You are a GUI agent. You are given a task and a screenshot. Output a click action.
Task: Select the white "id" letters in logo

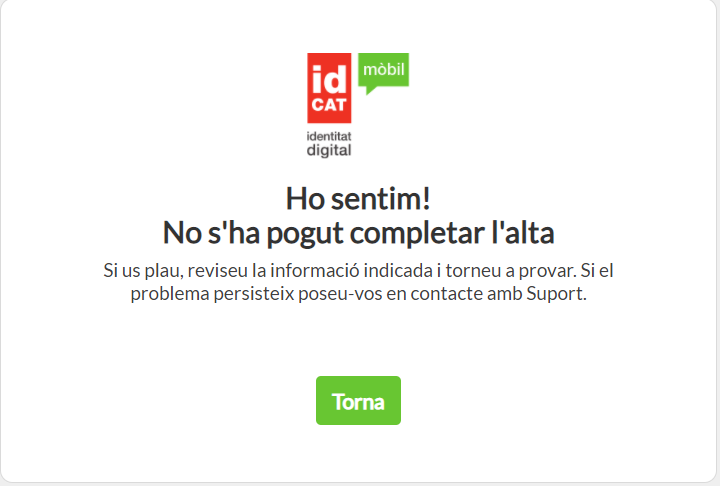(329, 79)
